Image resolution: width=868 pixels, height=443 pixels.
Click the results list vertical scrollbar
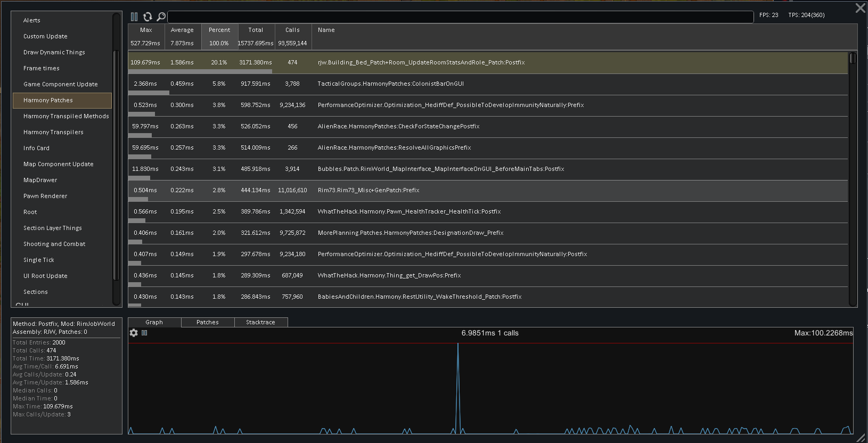pyautogui.click(x=853, y=179)
